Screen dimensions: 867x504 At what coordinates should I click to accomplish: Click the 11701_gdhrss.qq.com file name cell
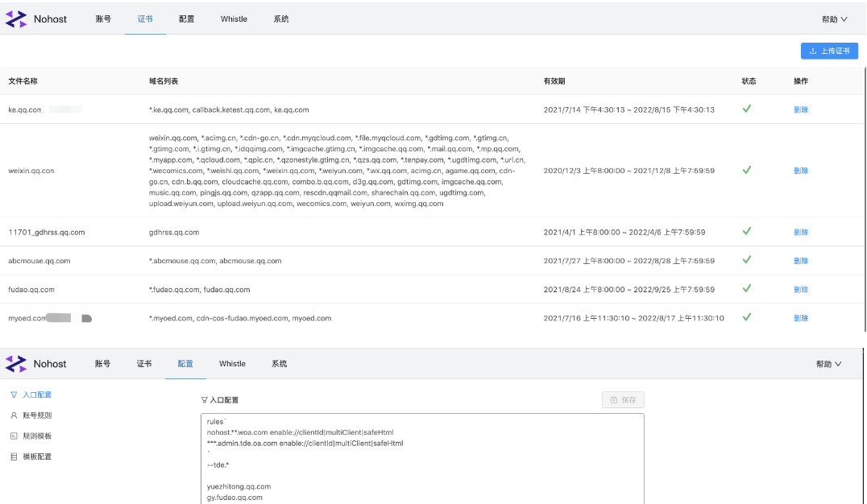pyautogui.click(x=47, y=232)
